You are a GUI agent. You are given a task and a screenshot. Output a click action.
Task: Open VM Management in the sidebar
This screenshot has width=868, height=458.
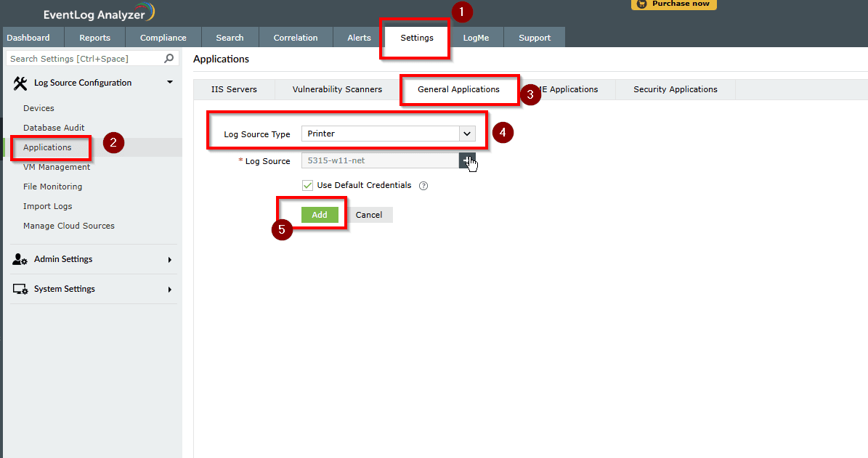point(57,167)
